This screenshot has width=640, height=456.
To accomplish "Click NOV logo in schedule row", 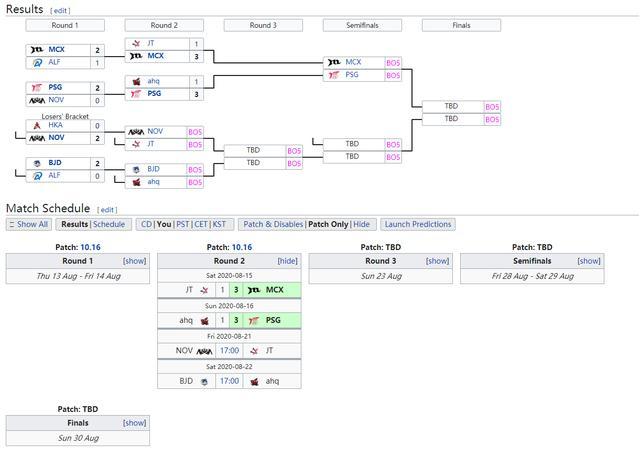I will pyautogui.click(x=204, y=351).
